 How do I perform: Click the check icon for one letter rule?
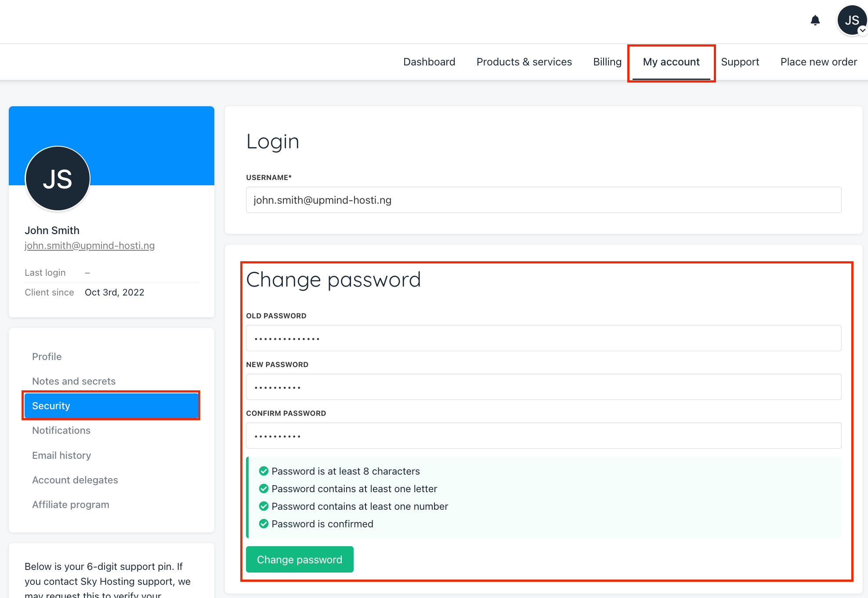point(264,489)
